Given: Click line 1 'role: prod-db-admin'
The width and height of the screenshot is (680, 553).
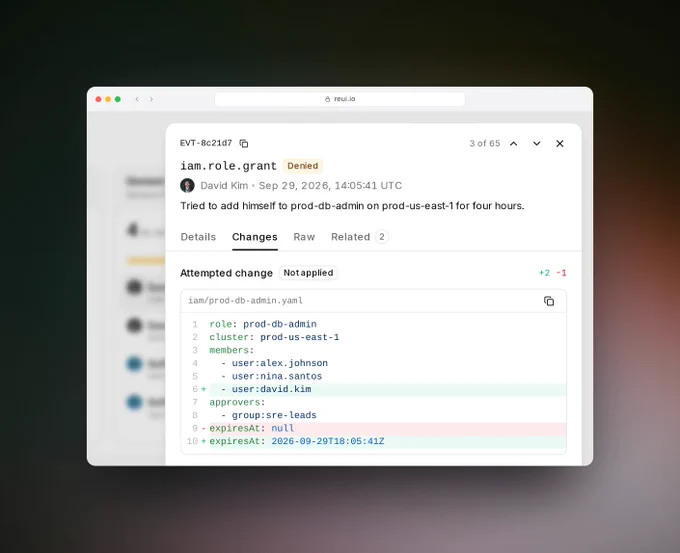Looking at the screenshot, I should click(263, 324).
